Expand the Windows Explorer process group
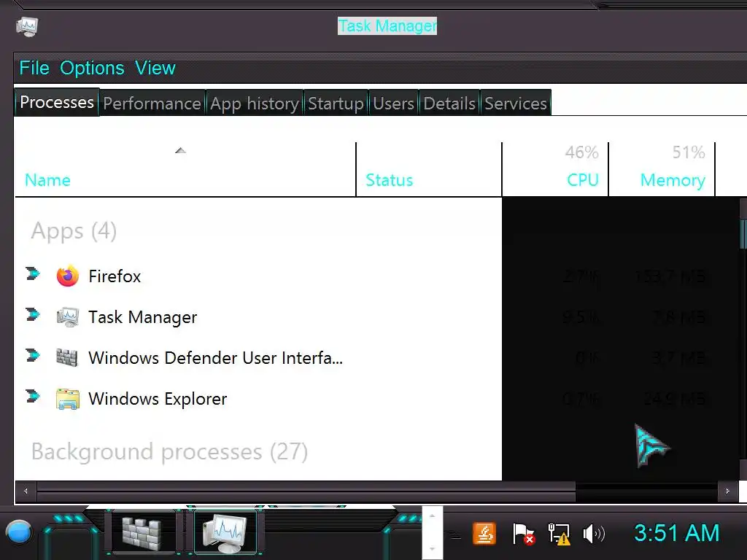The width and height of the screenshot is (747, 560). pyautogui.click(x=32, y=396)
